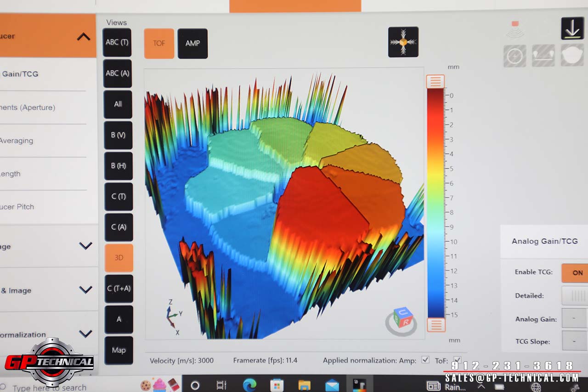The image size is (588, 392).
Task: Click the download arrow icon
Action: 572,28
